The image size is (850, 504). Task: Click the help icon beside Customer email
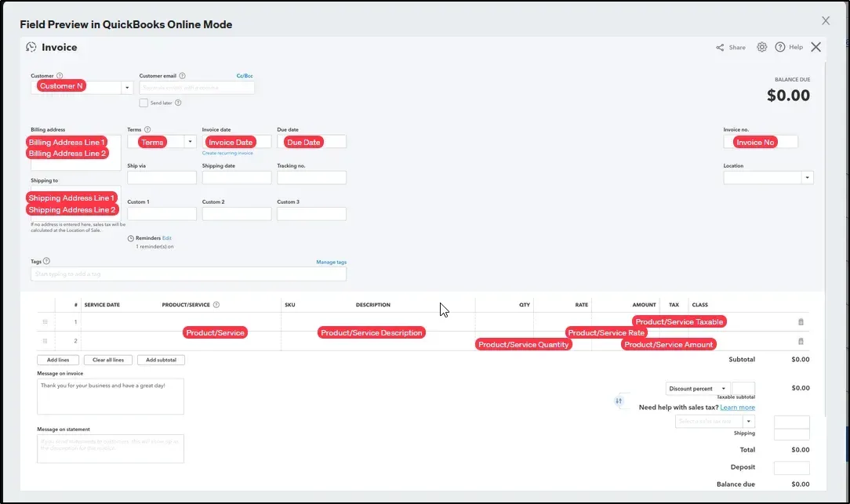click(182, 76)
